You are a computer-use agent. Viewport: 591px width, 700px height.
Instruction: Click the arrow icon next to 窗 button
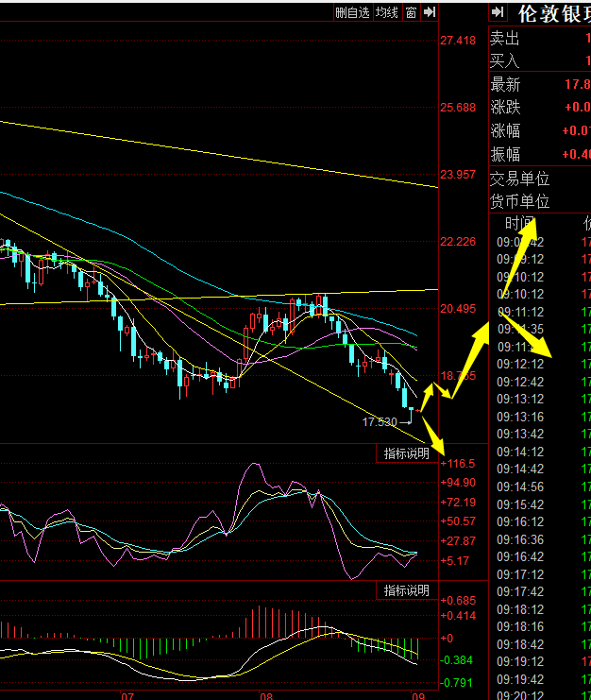tap(430, 12)
